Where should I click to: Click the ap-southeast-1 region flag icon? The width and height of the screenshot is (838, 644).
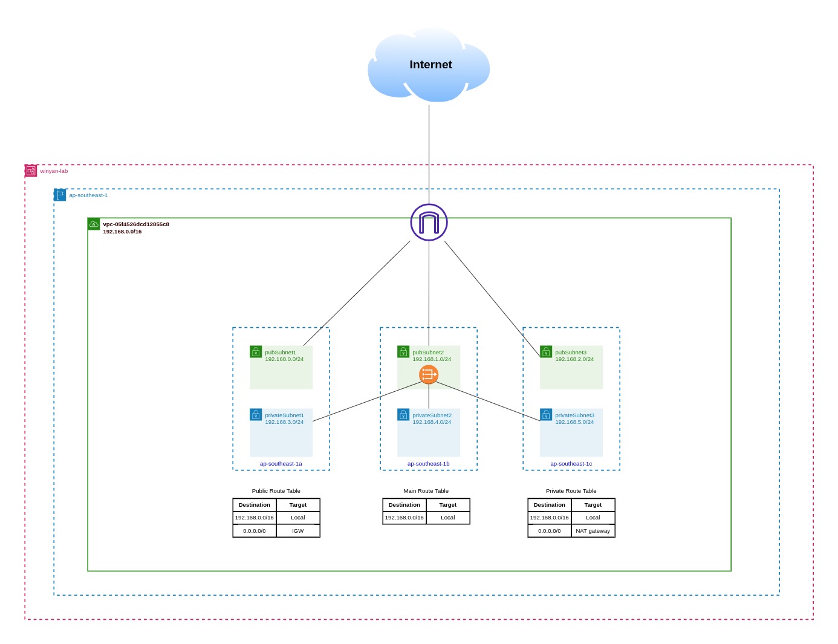point(60,195)
